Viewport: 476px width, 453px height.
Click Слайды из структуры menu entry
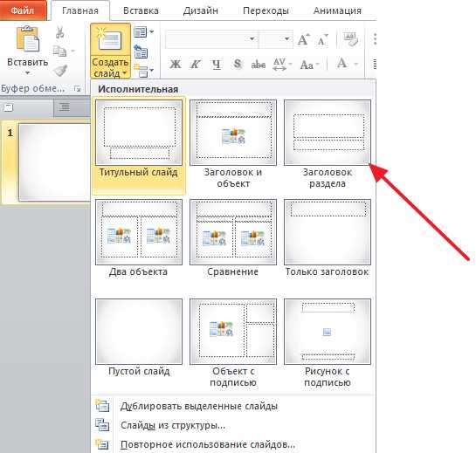point(173,425)
